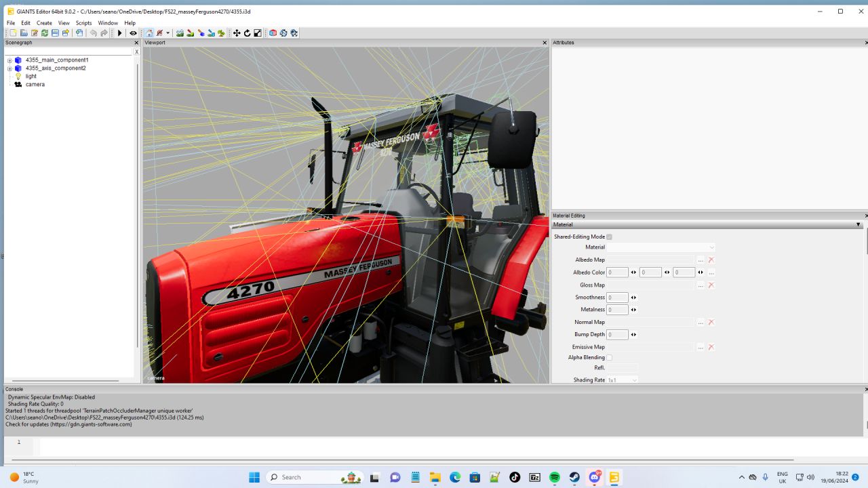This screenshot has height=488, width=868.
Task: Toggle the Shared-Editing Mode checkbox
Action: point(609,237)
